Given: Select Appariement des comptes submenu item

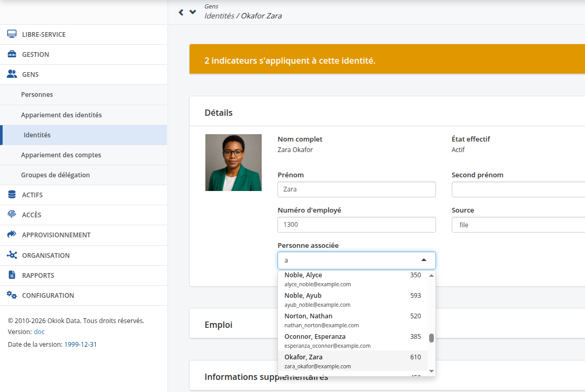Looking at the screenshot, I should [x=84, y=155].
